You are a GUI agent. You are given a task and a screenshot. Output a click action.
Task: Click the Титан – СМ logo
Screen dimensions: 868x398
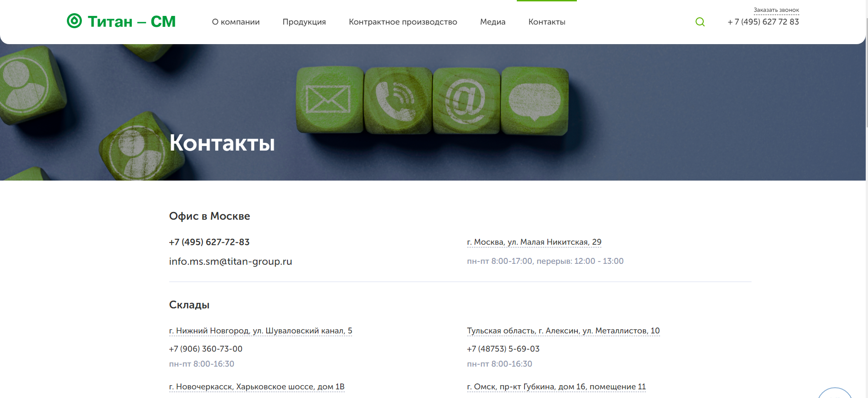[121, 21]
